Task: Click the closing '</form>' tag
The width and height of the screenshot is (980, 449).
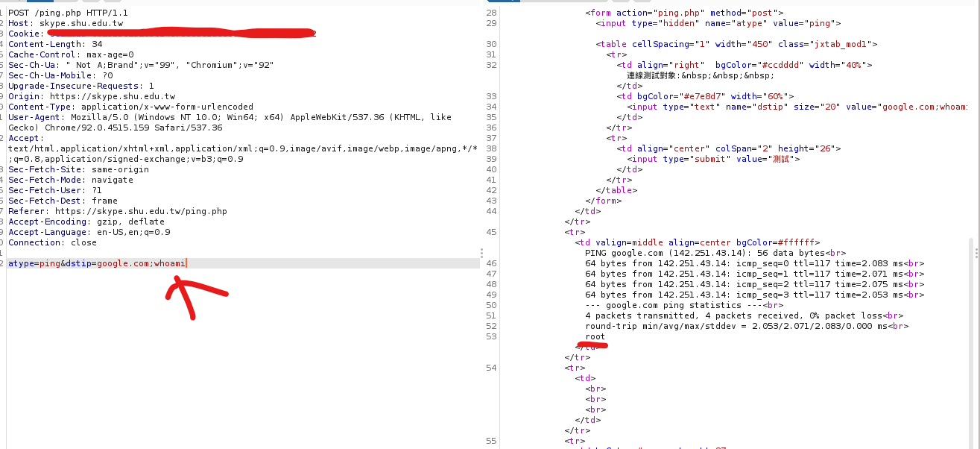Action: (603, 201)
